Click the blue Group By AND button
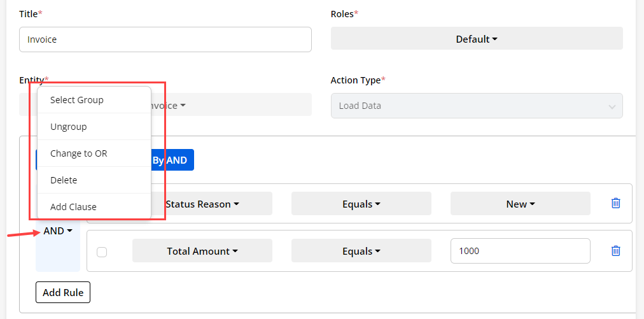This screenshot has height=319, width=644. 172,160
